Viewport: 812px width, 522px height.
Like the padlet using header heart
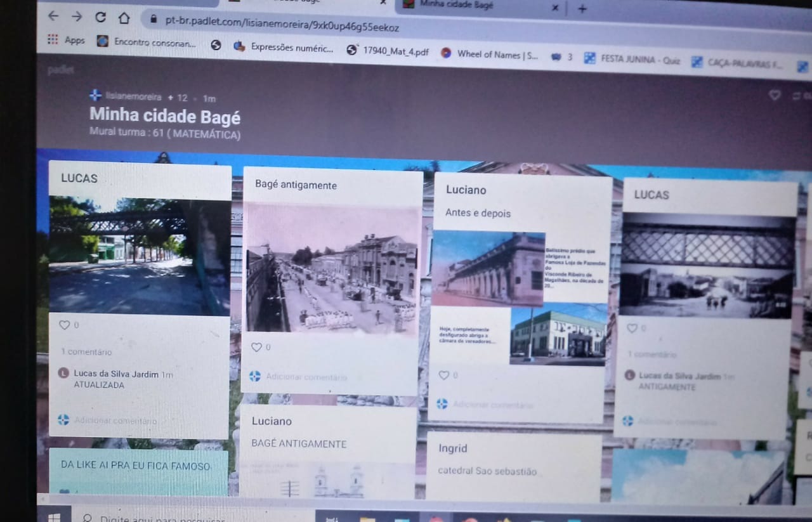(x=774, y=95)
